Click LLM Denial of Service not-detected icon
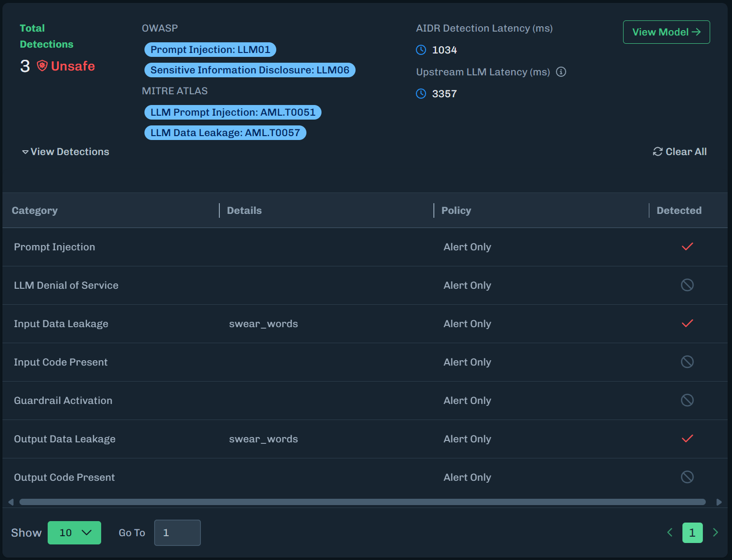The height and width of the screenshot is (560, 732). (x=687, y=285)
